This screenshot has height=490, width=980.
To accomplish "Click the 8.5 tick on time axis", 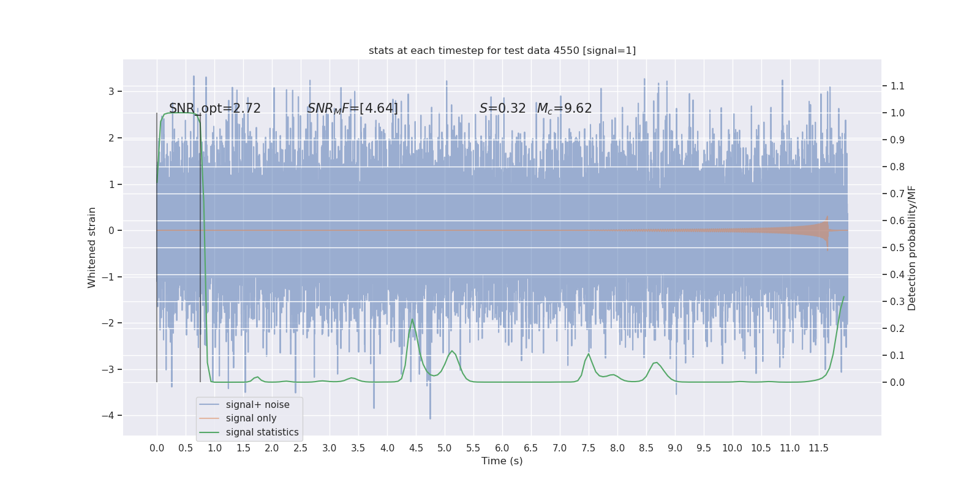I will (646, 448).
